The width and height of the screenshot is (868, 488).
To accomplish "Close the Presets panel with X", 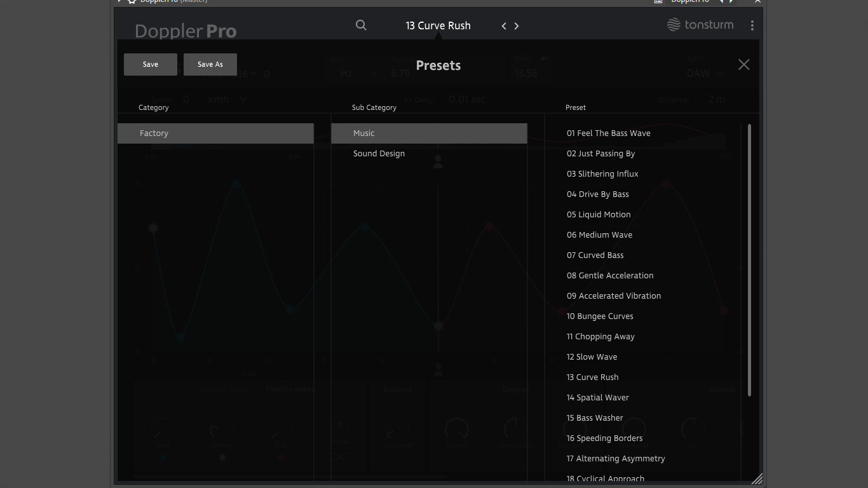I will [744, 65].
